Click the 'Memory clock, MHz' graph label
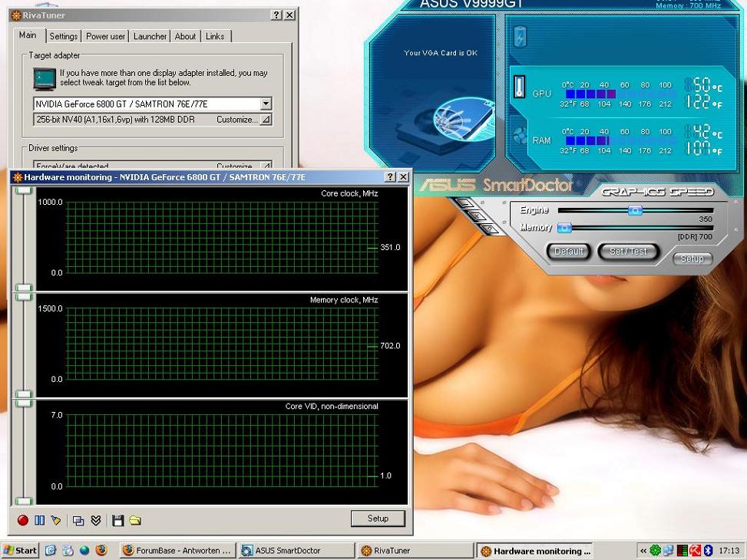Screen dimensions: 747x560 344,300
